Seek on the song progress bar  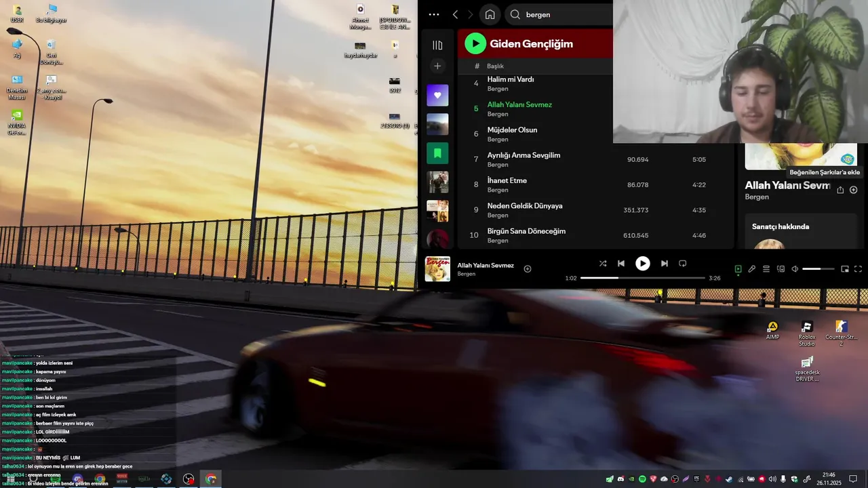coord(643,278)
